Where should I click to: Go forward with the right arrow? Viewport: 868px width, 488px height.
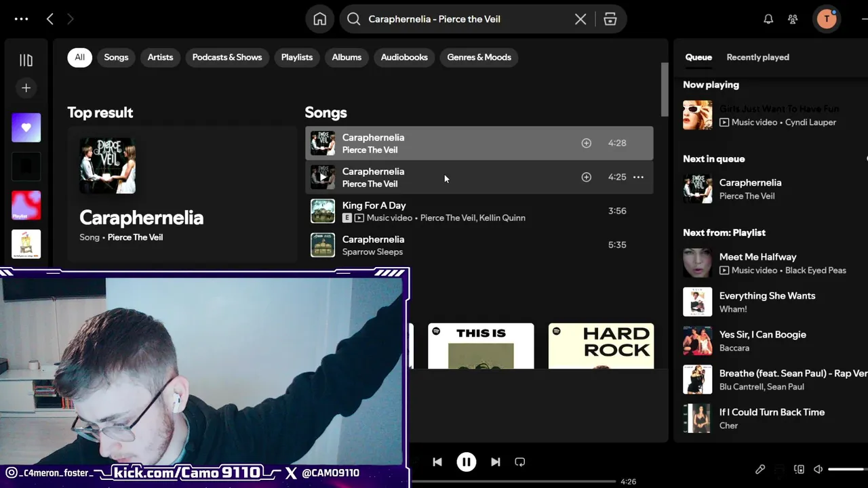click(70, 19)
